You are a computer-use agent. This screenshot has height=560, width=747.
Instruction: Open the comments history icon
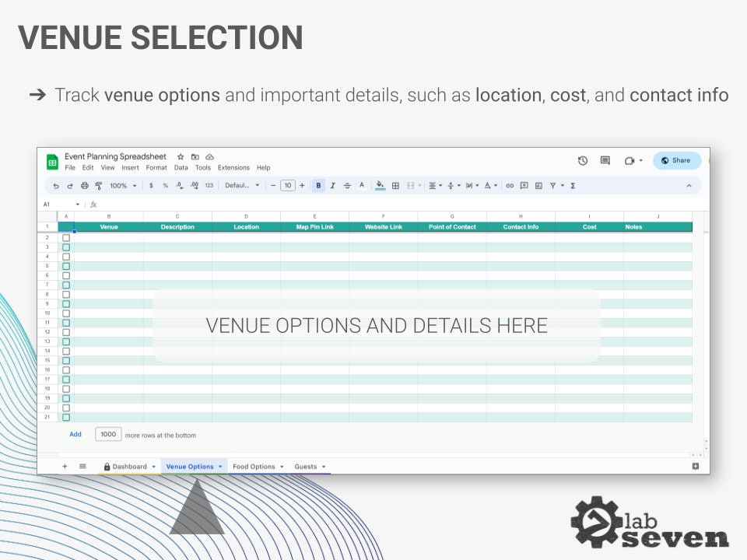click(605, 160)
